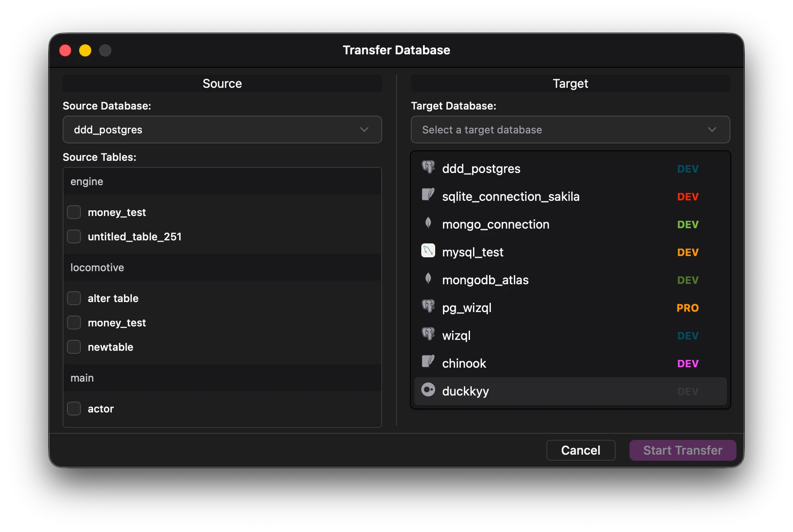Click the Cancel button
This screenshot has height=532, width=793.
coord(581,450)
